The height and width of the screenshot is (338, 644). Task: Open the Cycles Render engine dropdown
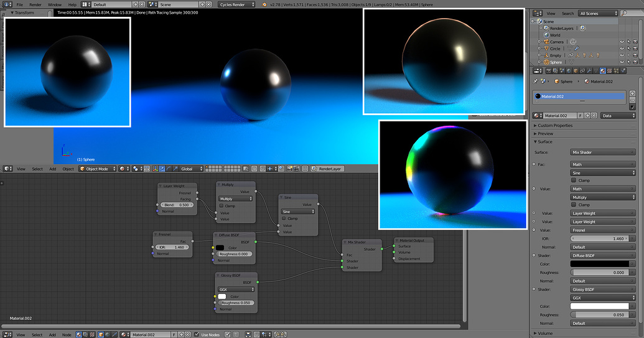236,4
